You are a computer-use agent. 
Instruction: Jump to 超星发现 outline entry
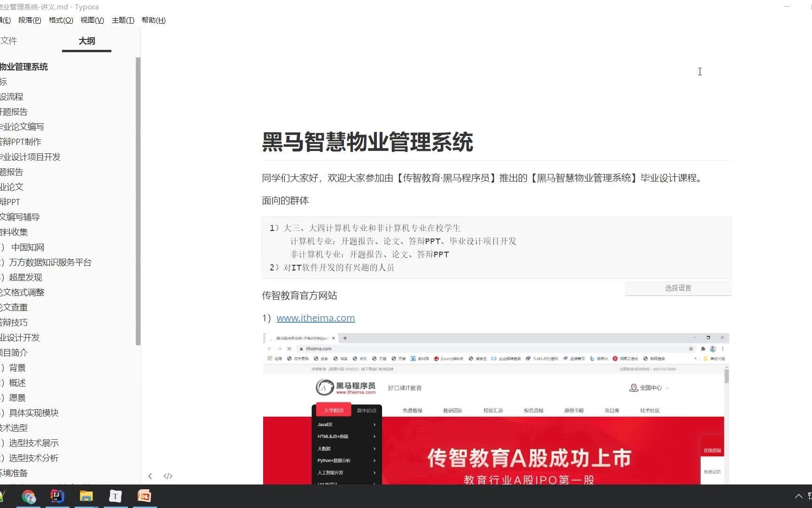(x=25, y=278)
